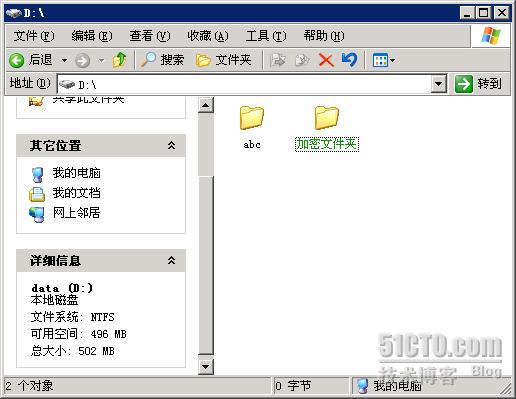This screenshot has width=516, height=399.
Task: Click the '本地磁盘' details text
Action: click(54, 300)
